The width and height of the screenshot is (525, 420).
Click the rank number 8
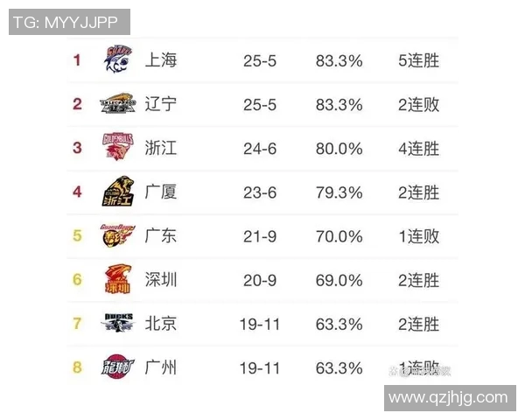click(x=77, y=367)
